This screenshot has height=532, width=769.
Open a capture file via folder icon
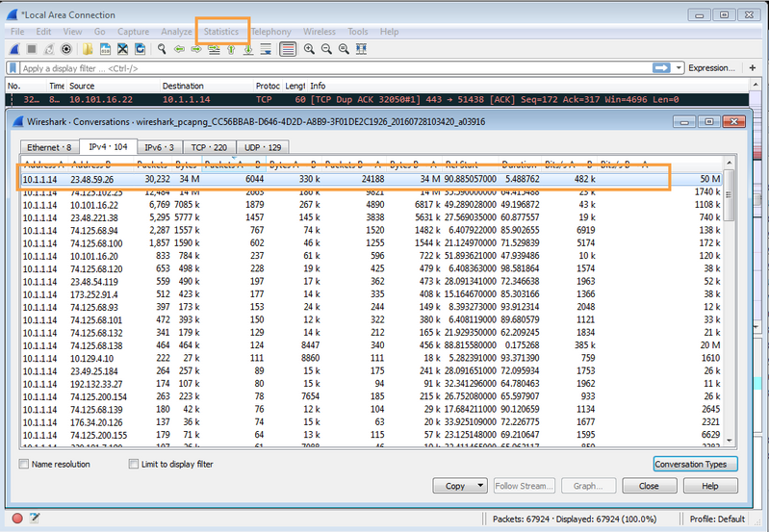pos(88,49)
